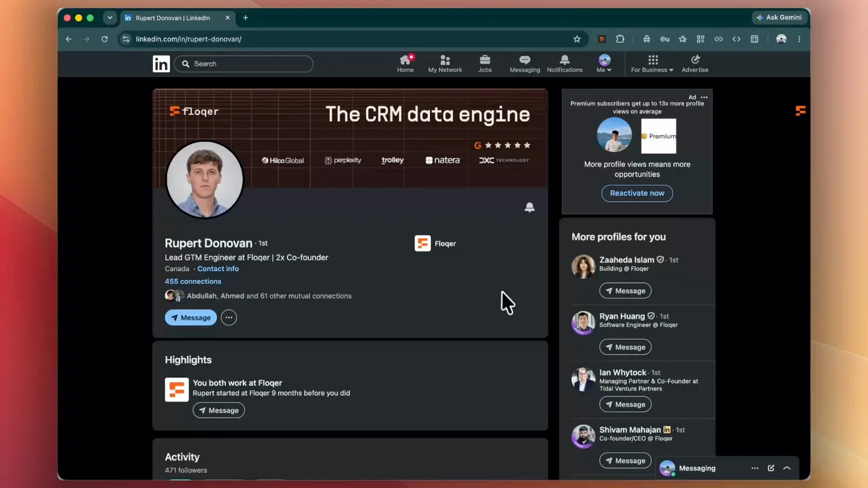View the 455 connections link
Screen dimensions: 868x488
[193, 281]
